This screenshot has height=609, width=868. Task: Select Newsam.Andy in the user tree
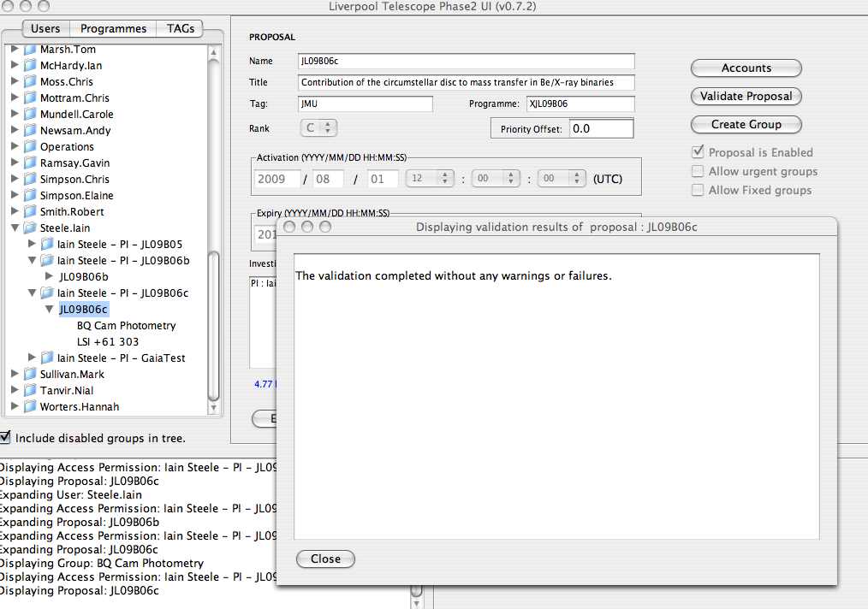coord(75,131)
